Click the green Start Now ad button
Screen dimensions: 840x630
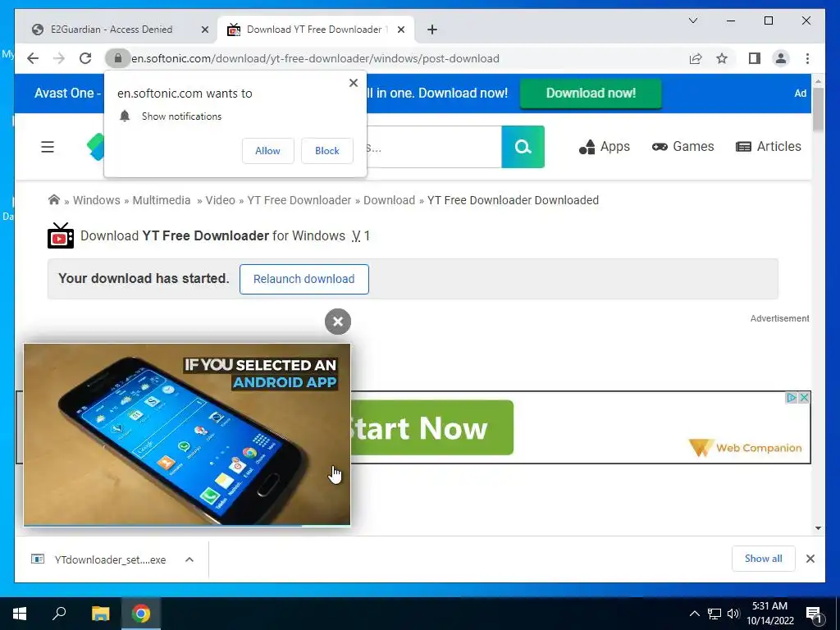click(431, 427)
